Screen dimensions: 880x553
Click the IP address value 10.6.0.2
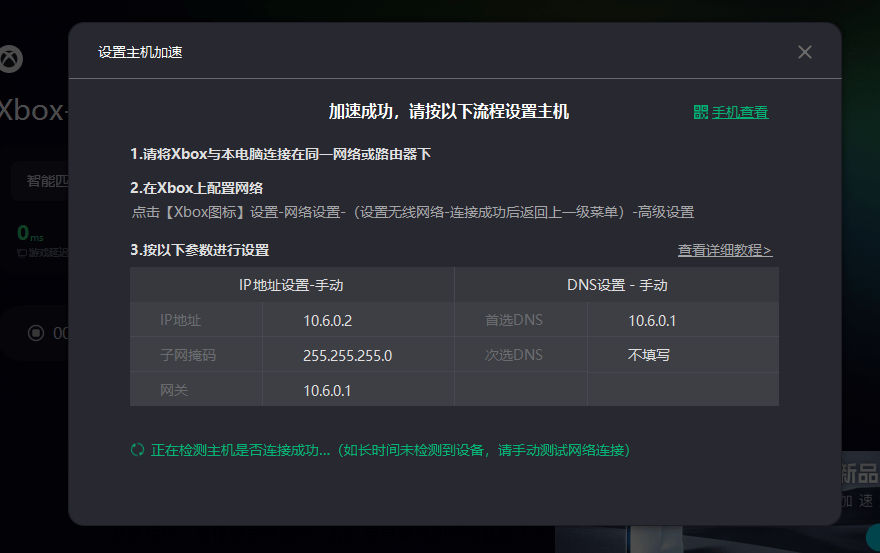pos(328,321)
